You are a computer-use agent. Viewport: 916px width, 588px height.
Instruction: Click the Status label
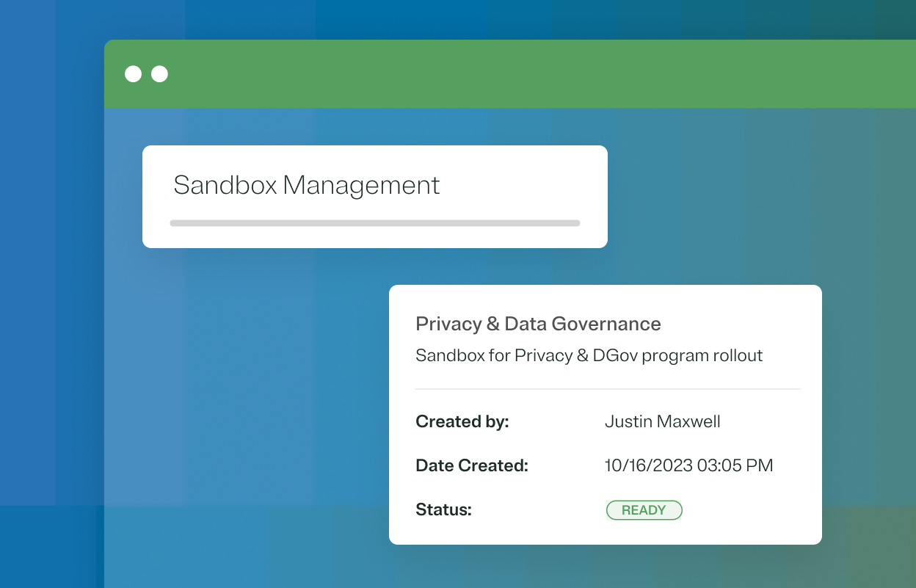tap(443, 510)
